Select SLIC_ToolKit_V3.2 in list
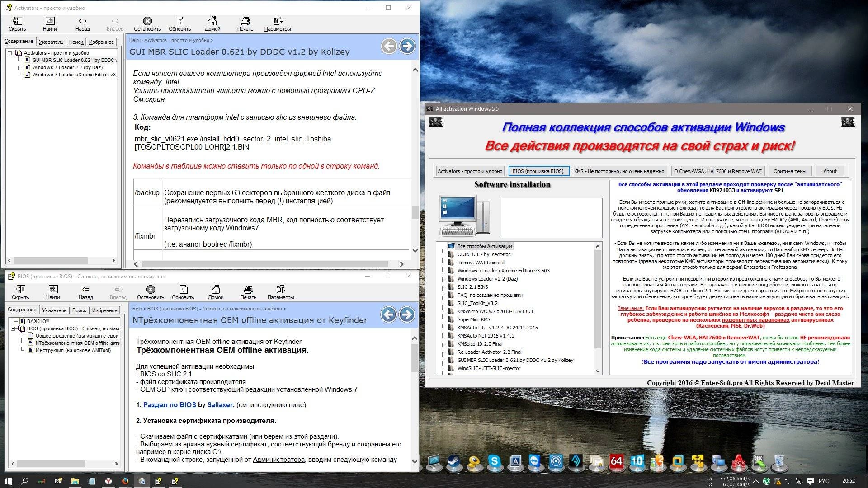Image resolution: width=868 pixels, height=488 pixels. click(x=477, y=303)
